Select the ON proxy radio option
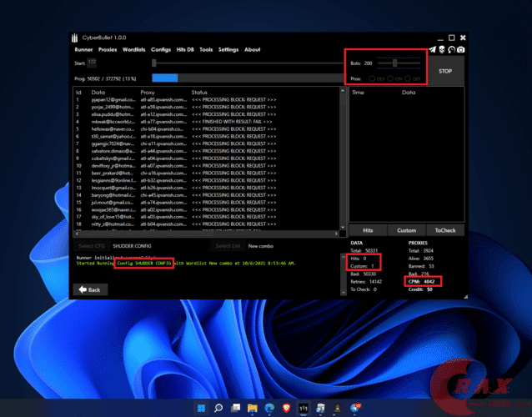 pos(391,78)
